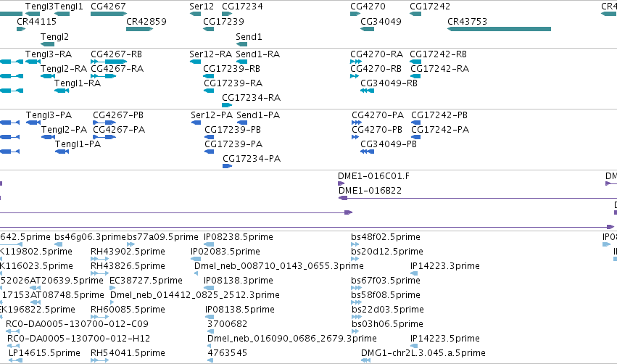This screenshot has height=364, width=617.
Task: Select transcript CG17234-RA
Action: [x=252, y=98]
